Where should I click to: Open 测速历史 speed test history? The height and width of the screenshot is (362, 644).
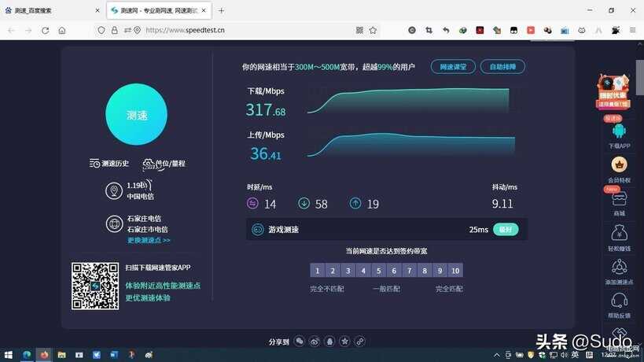pyautogui.click(x=109, y=164)
